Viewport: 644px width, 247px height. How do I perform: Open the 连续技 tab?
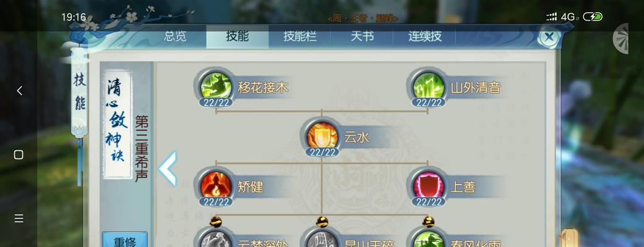point(424,36)
